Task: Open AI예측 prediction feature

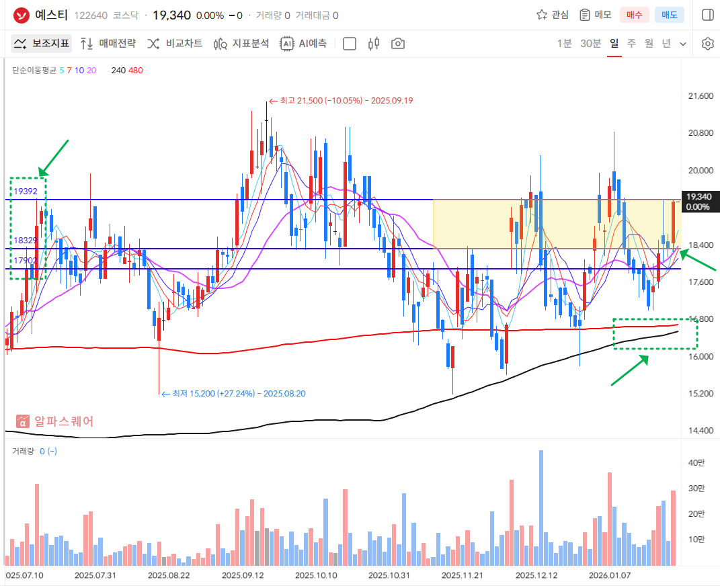Action: pos(304,44)
